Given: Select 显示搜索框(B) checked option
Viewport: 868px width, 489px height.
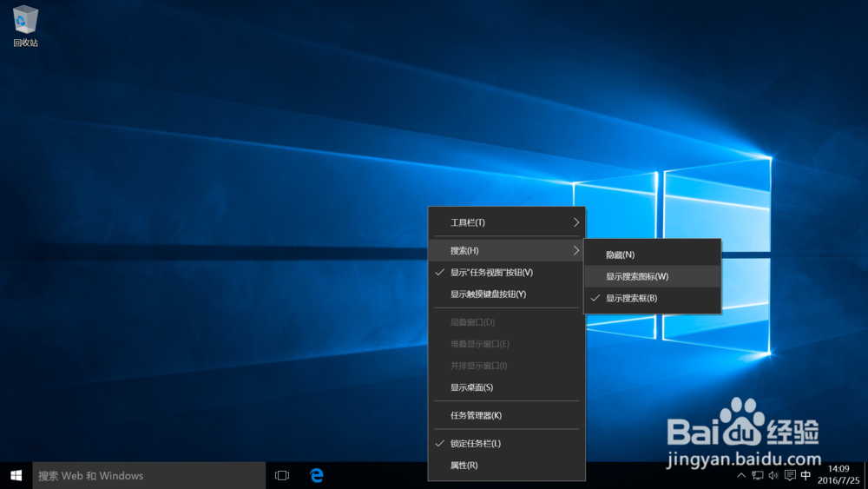Looking at the screenshot, I should pos(652,298).
